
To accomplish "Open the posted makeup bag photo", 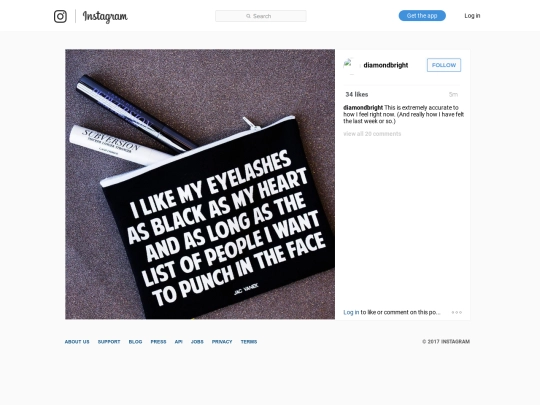I will click(200, 184).
